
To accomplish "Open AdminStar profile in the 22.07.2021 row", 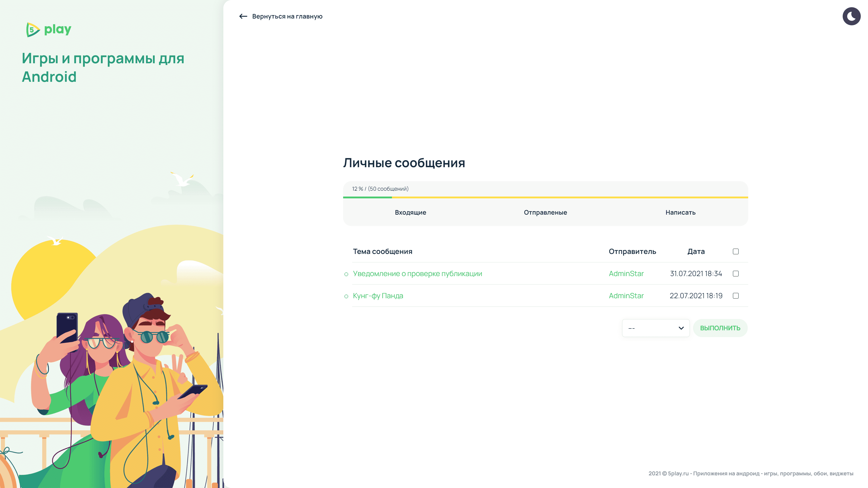I will tap(626, 295).
